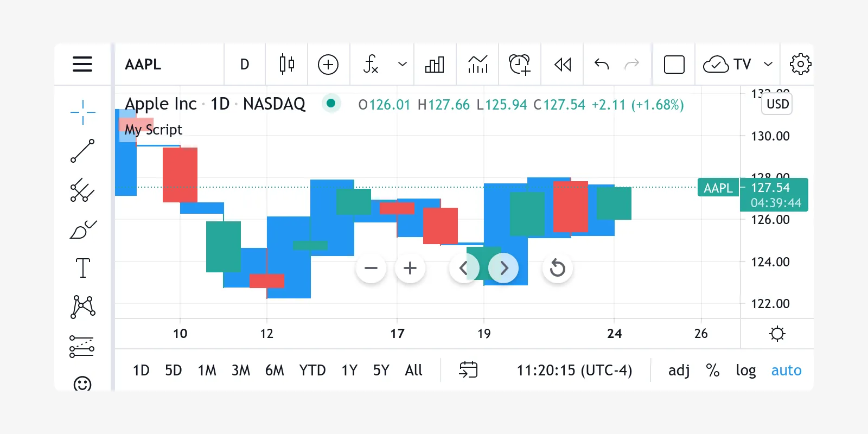Open the hamburger main menu

[82, 64]
